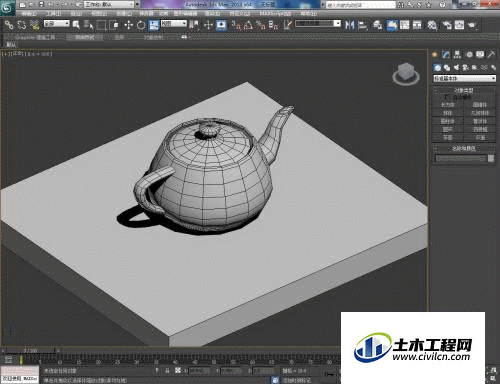Open Edit Named Selection Sets
This screenshot has width=500, height=384.
288,25
